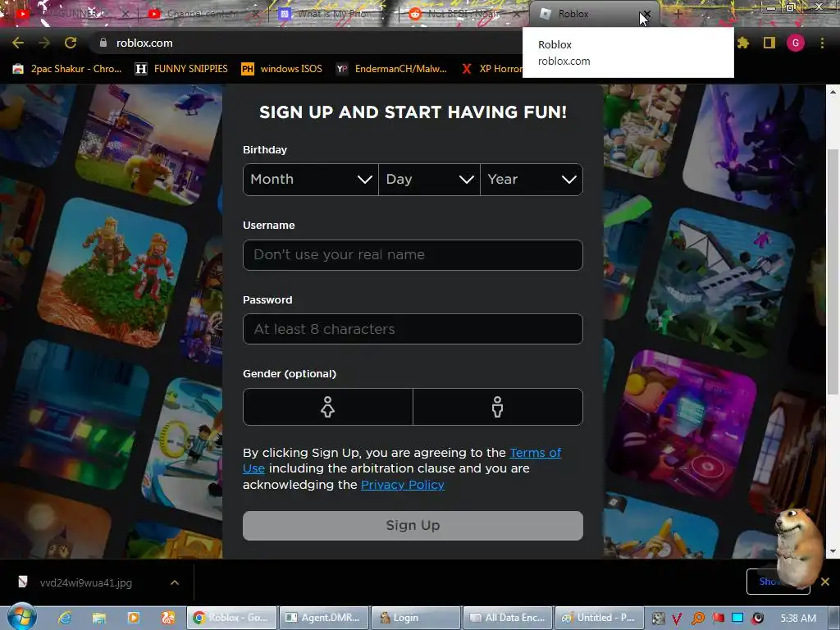Open the media player taskbar icon

pos(134,618)
